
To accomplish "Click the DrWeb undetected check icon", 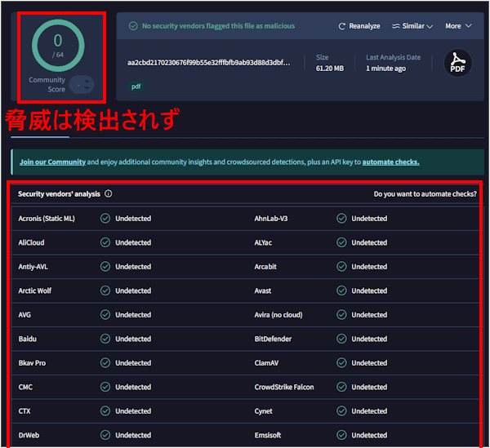I will click(105, 435).
